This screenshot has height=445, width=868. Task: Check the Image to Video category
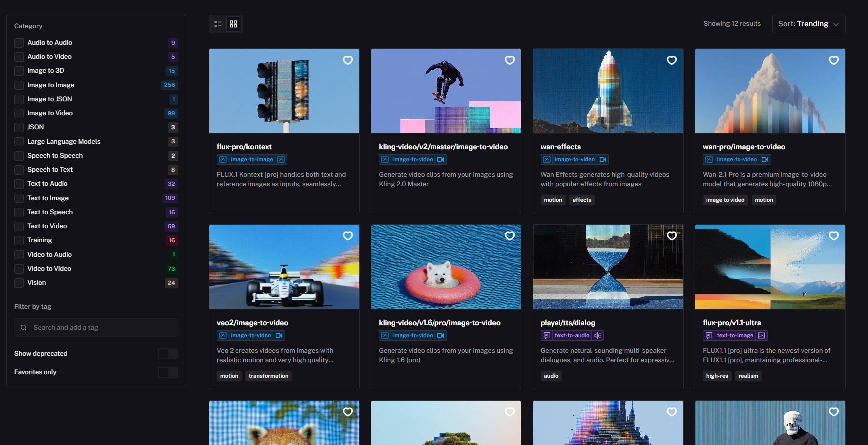[19, 113]
